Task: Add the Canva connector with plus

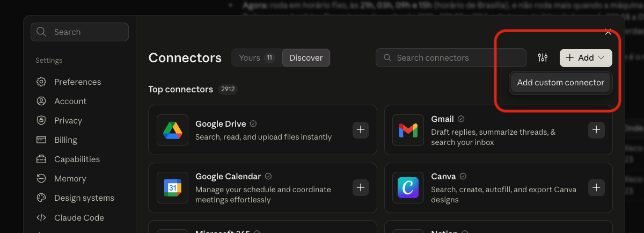Action: 597,187
